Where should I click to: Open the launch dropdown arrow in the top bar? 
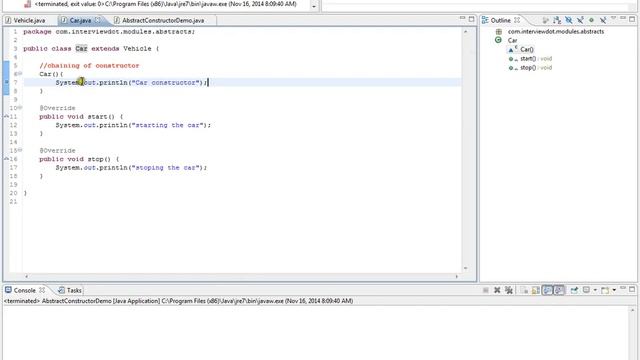point(313,7)
